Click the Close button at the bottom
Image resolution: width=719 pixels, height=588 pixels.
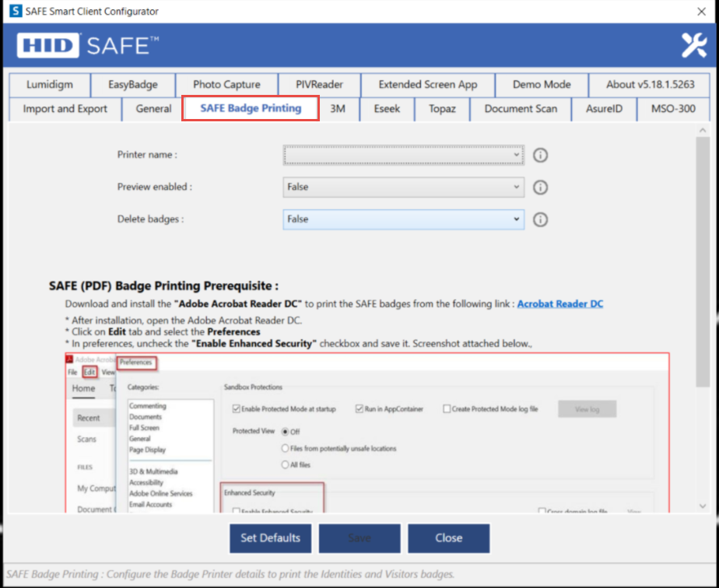[x=448, y=538]
